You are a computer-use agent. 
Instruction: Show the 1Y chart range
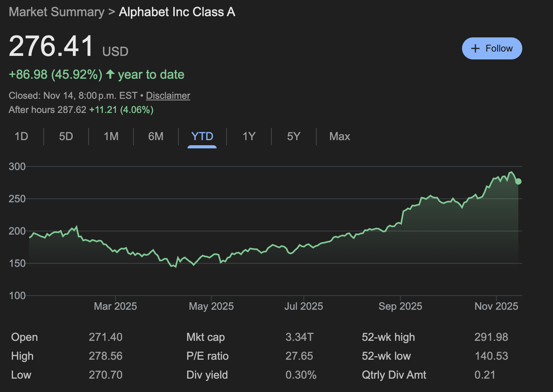click(x=249, y=137)
